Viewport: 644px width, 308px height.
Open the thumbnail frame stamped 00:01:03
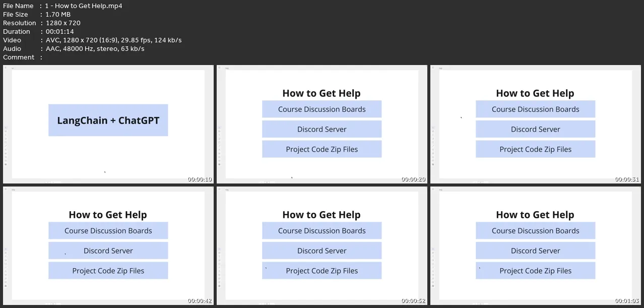coord(535,245)
